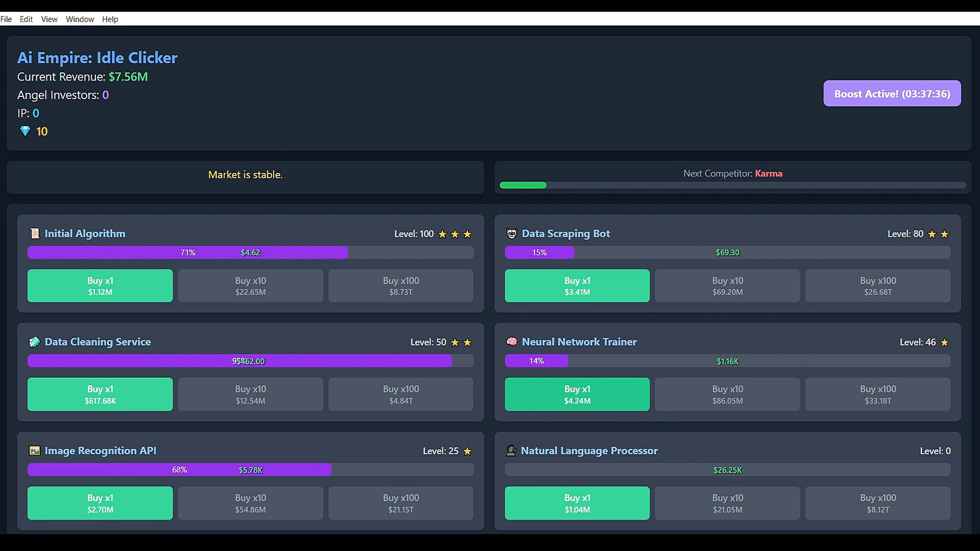Screen dimensions: 980x551
Task: Click the Image Recognition API picture icon
Action: [x=34, y=450]
